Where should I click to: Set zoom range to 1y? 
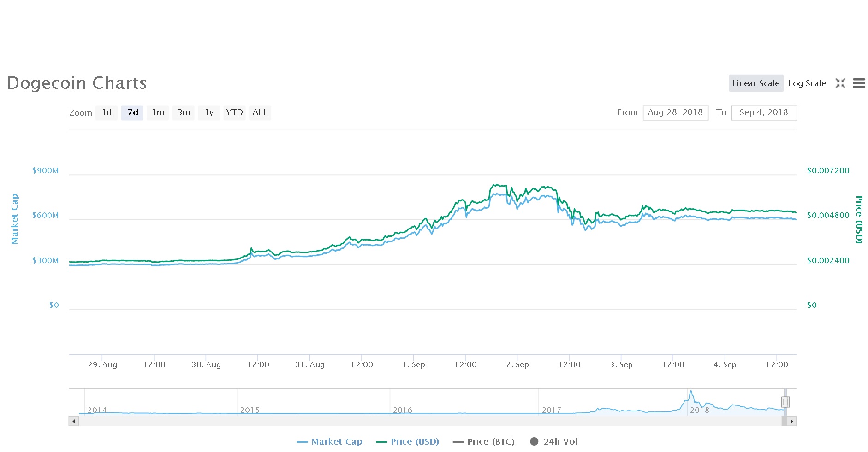coord(209,112)
